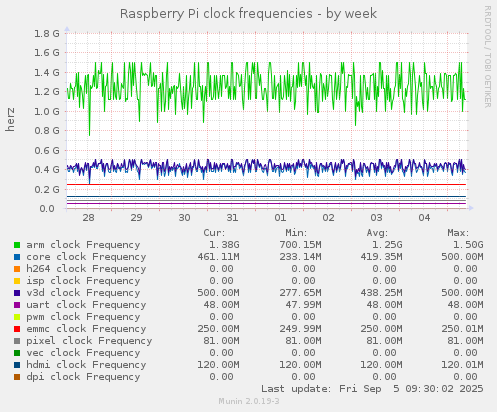497x412 pixels.
Task: Click the 'core clock Frequency' legend label
Action: point(86,257)
